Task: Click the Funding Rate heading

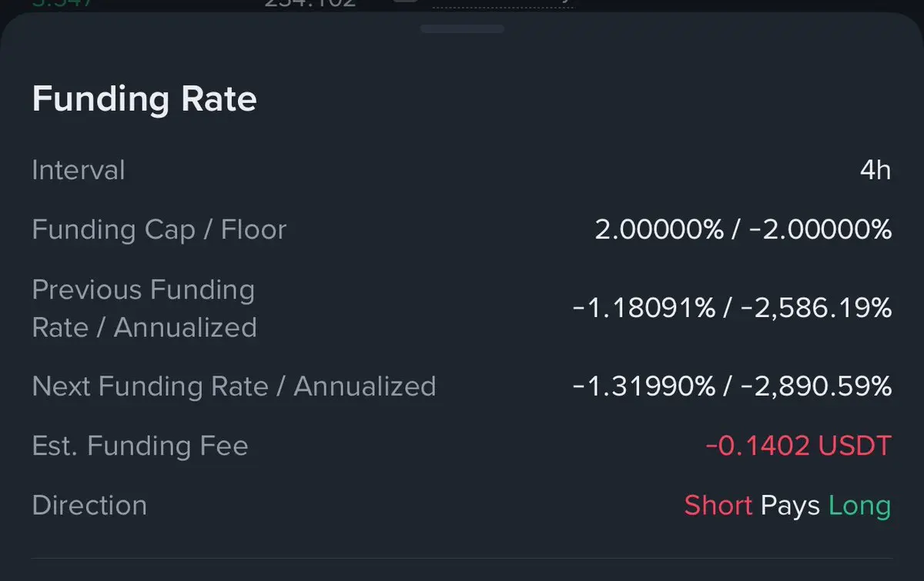Action: tap(145, 99)
